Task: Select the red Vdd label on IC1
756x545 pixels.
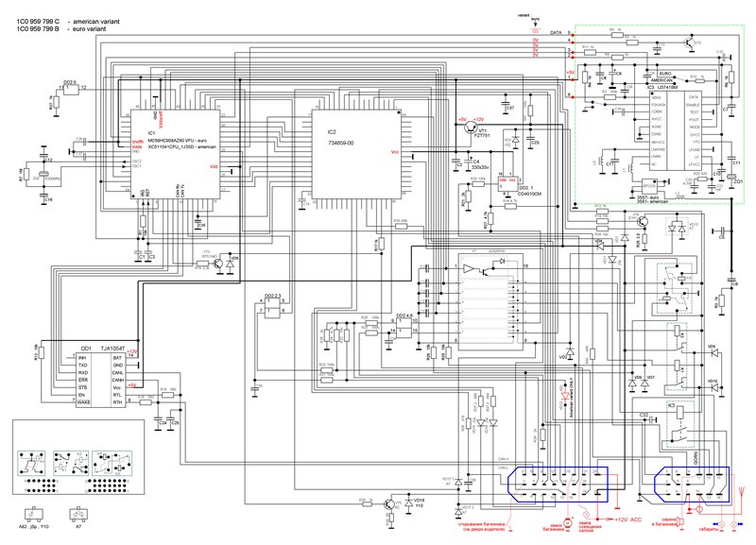Action: click(214, 167)
